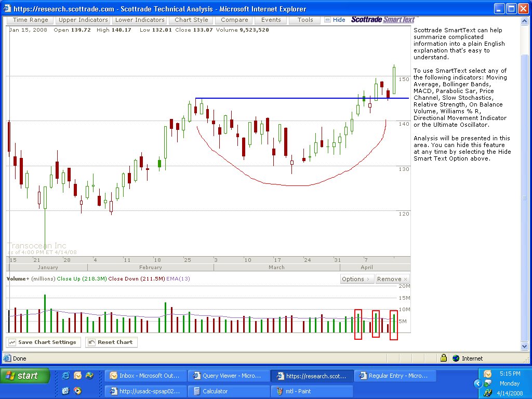The height and width of the screenshot is (399, 532).
Task: Open volume indicator Options
Action: [357, 279]
